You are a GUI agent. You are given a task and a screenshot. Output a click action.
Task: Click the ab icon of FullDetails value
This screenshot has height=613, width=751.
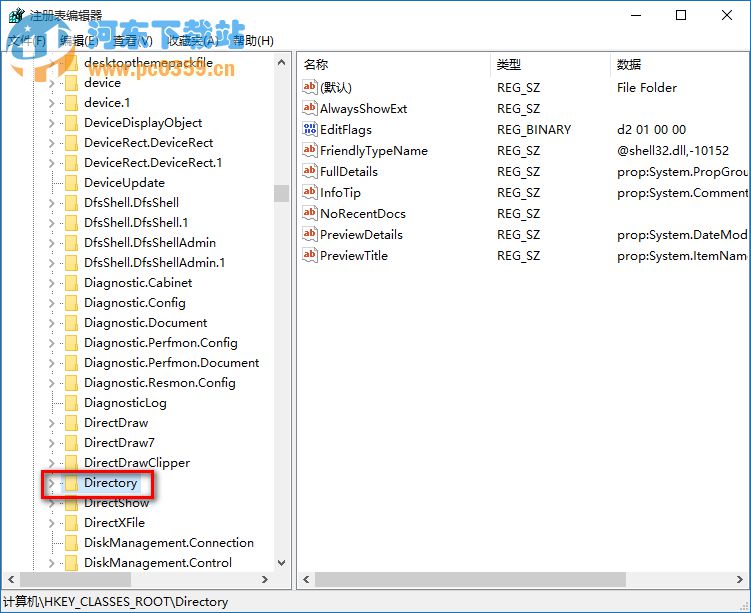pos(309,171)
